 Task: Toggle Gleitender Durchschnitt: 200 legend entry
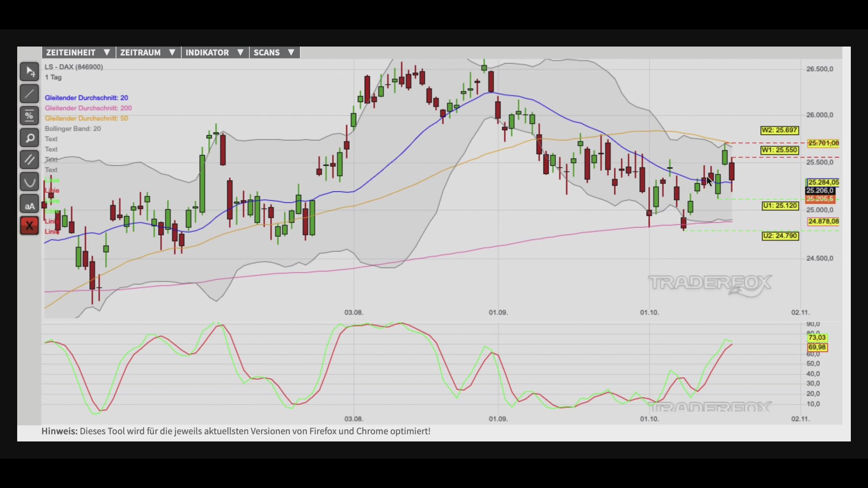coord(88,108)
